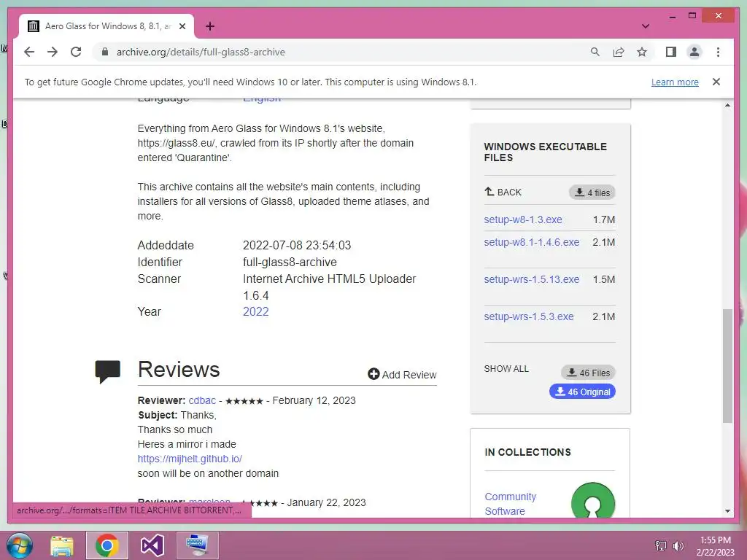This screenshot has height=560, width=747.
Task: Open the Windows Start orb
Action: pyautogui.click(x=20, y=545)
